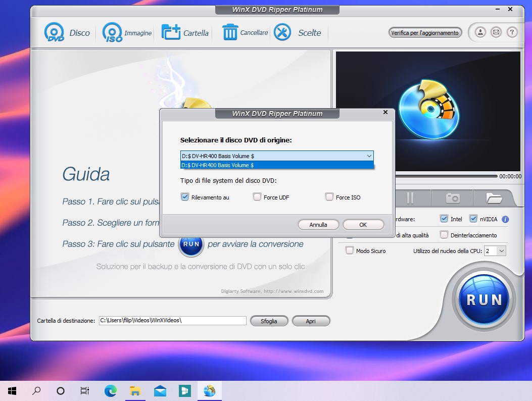The width and height of the screenshot is (532, 401).
Task: Toggle the Rilevamento au checkbox
Action: click(x=185, y=197)
